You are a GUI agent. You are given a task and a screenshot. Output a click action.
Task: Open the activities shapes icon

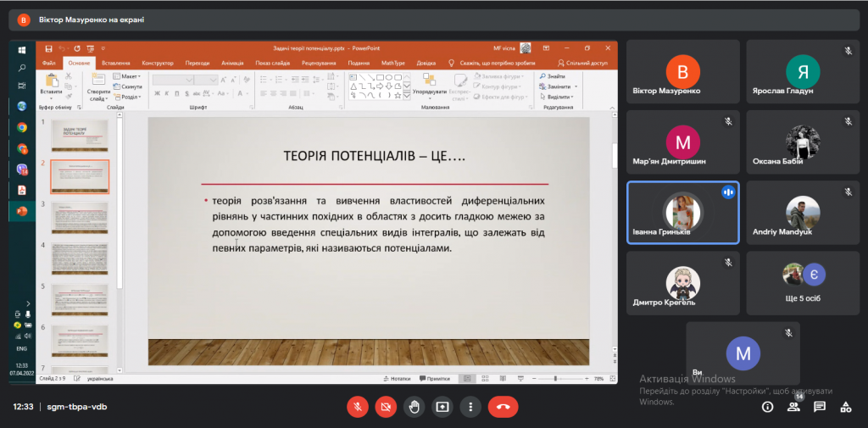pos(846,407)
